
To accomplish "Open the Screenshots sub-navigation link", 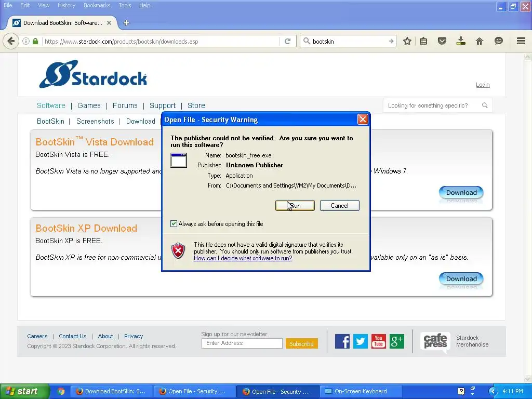I will coord(95,122).
